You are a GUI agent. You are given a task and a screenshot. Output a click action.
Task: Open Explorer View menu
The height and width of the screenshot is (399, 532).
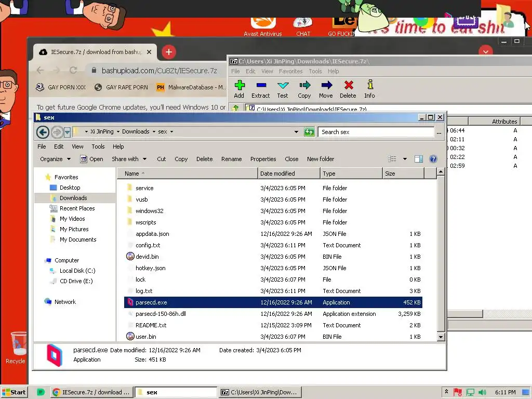[78, 147]
